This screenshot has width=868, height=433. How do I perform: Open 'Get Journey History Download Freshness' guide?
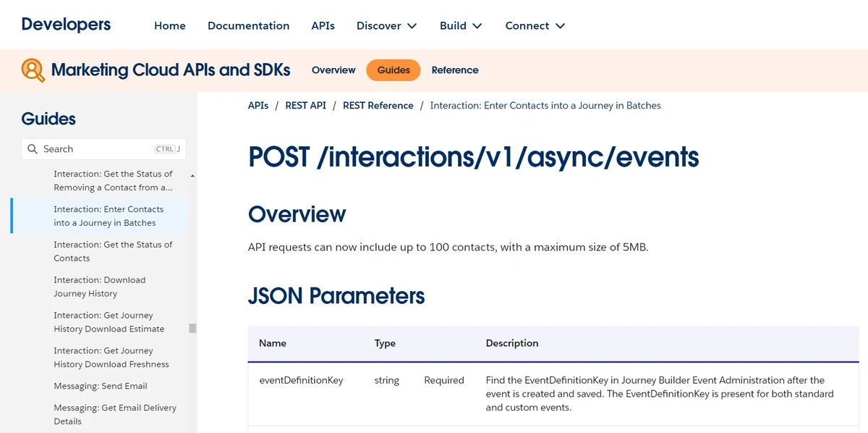pos(111,358)
